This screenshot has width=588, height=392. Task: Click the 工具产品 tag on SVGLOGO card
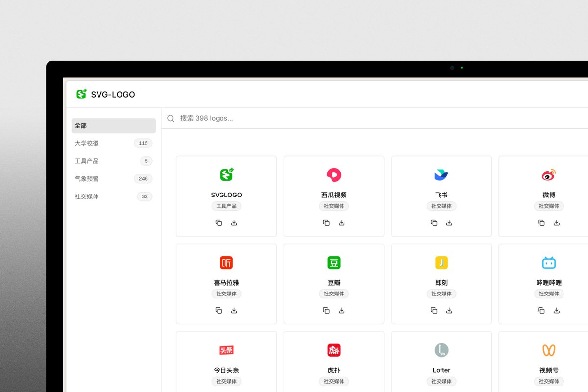pos(226,206)
